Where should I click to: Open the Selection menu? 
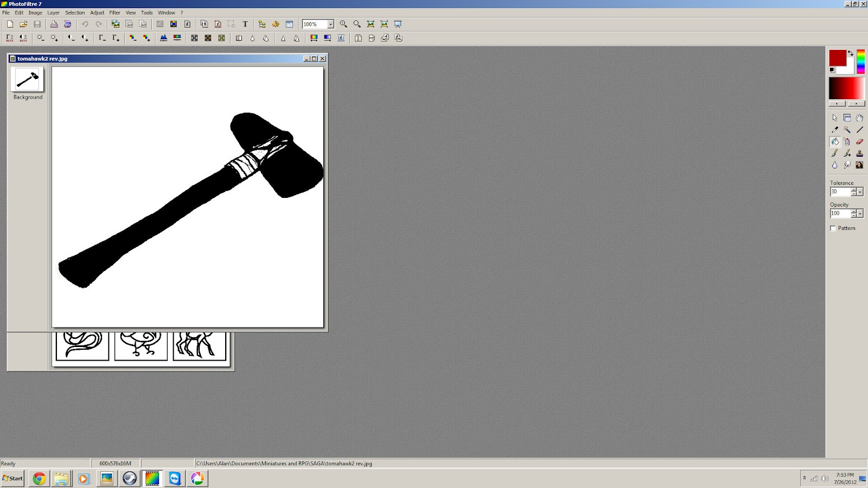[x=75, y=12]
